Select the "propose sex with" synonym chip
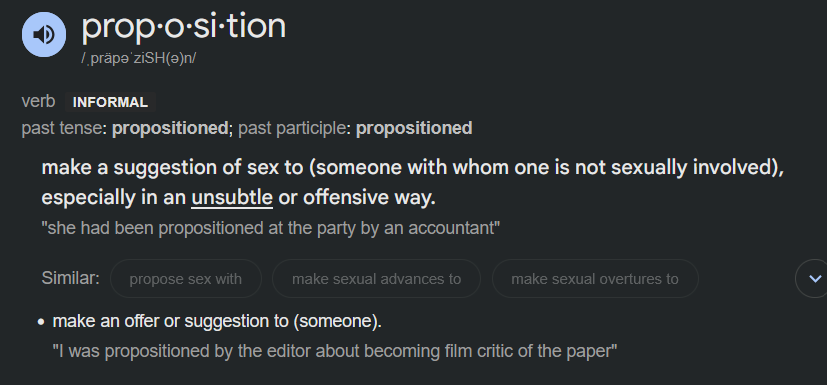Screen dimensions: 827x385 click(186, 278)
